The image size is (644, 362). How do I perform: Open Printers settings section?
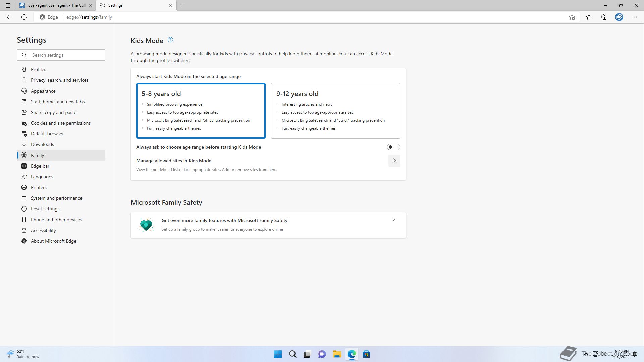pyautogui.click(x=61, y=187)
